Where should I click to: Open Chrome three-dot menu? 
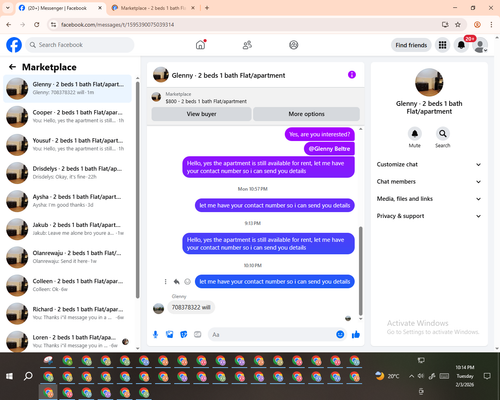491,25
